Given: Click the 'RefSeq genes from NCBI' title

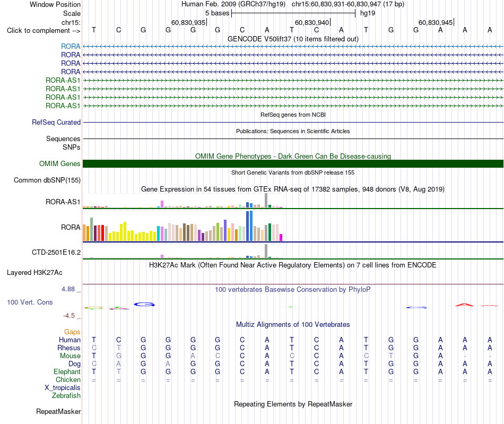Looking at the screenshot, I should coord(293,115).
